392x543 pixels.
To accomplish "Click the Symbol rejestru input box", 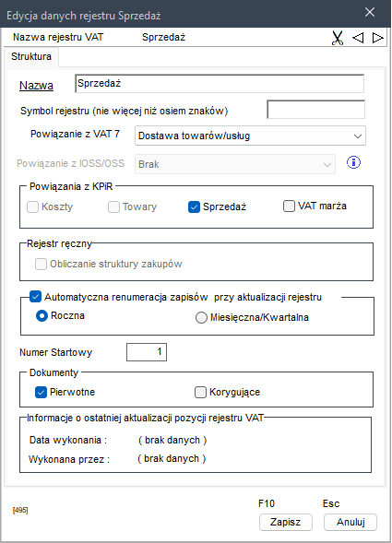I will click(315, 110).
